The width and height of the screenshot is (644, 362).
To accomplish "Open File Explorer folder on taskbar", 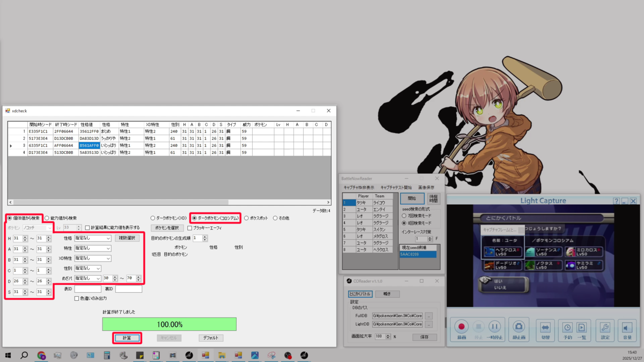I will (x=222, y=355).
